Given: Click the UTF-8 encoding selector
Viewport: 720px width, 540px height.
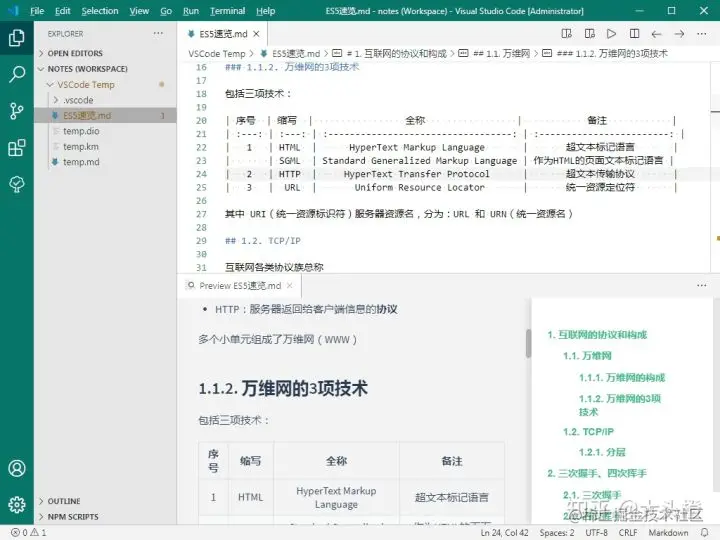Looking at the screenshot, I should pos(596,533).
